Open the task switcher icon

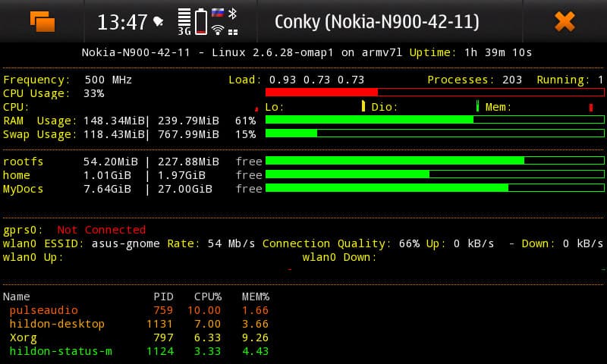pos(42,21)
